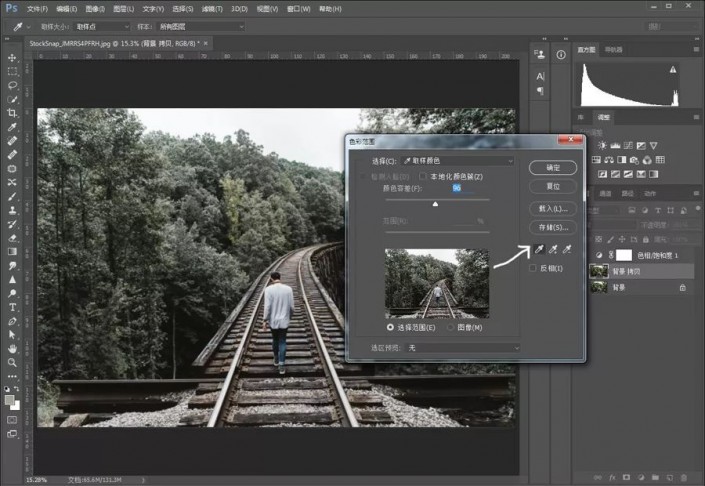Select the Lasso tool
The image size is (705, 486).
(x=12, y=86)
